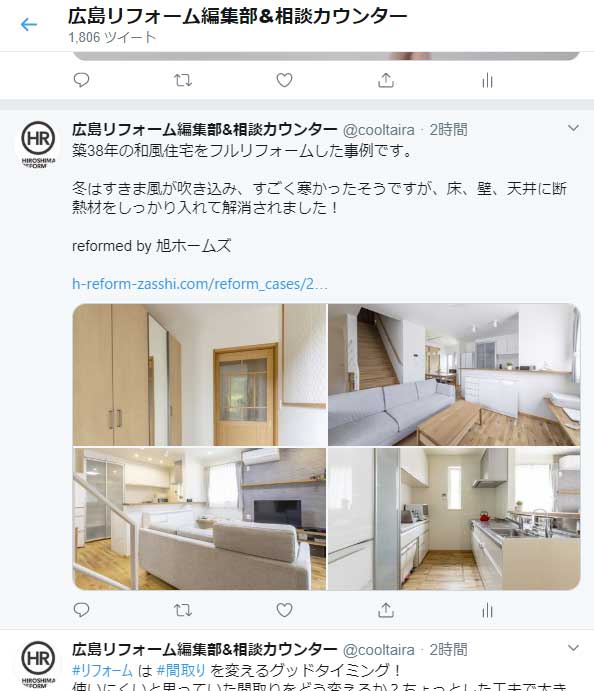Viewport: 594px width, 691px height.
Task: Go back with the blue arrow
Action: point(29,24)
